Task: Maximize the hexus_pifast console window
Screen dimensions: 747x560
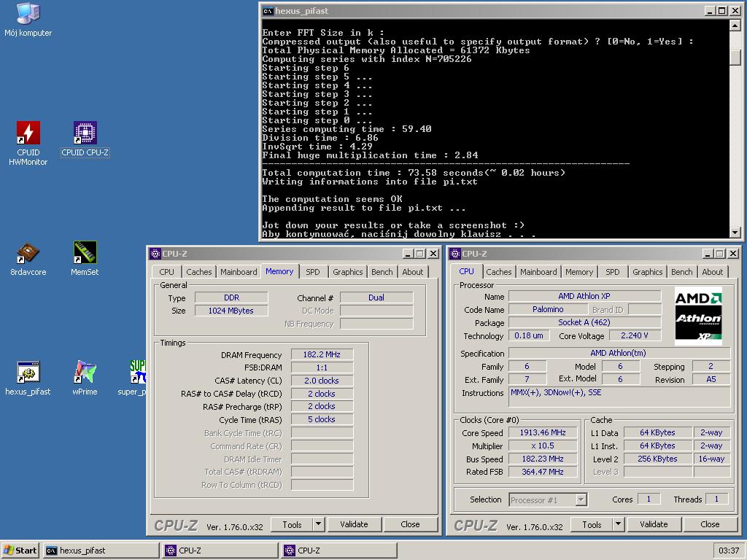Action: click(x=721, y=11)
